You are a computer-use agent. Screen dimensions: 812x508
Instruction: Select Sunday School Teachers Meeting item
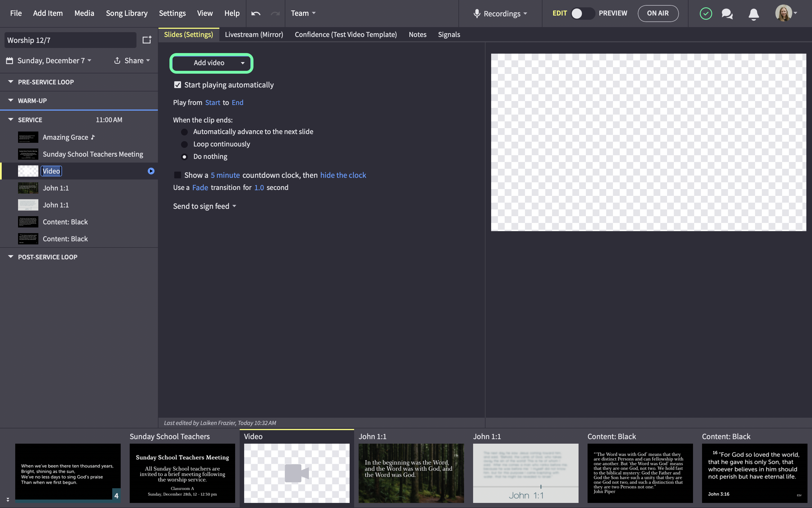click(x=79, y=154)
